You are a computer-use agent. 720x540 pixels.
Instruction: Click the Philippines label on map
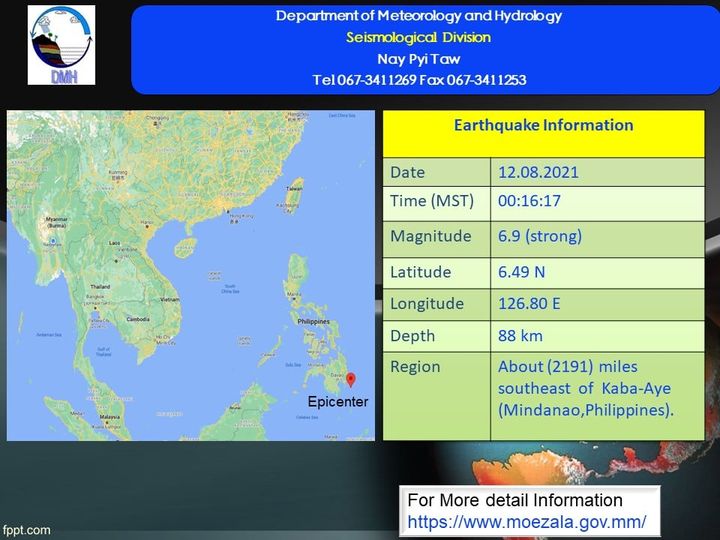pyautogui.click(x=314, y=321)
